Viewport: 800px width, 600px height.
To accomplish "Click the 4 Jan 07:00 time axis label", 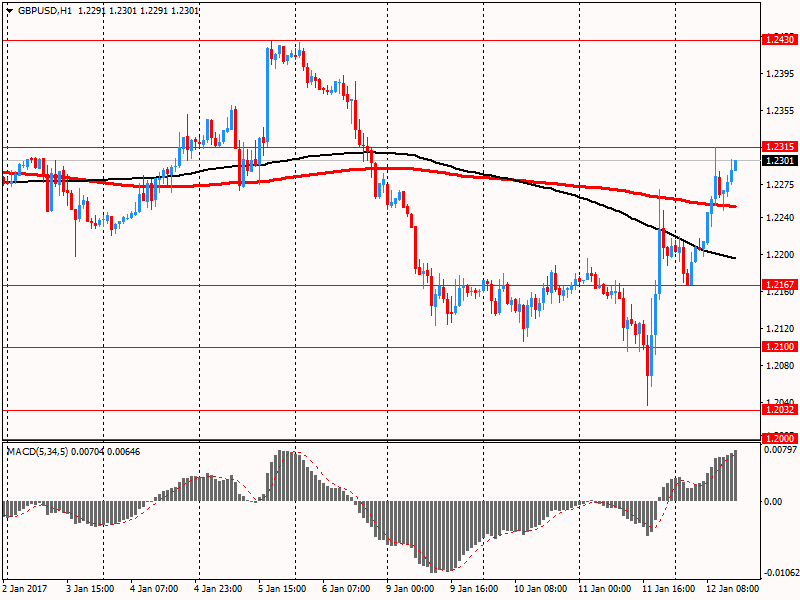I will [x=154, y=589].
